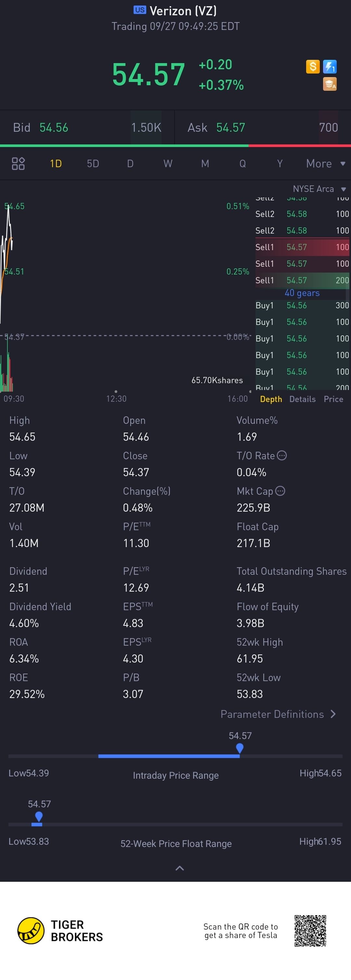The width and height of the screenshot is (351, 980).
Task: Tap the 52wk Low 53.83 value
Action: pyautogui.click(x=250, y=694)
